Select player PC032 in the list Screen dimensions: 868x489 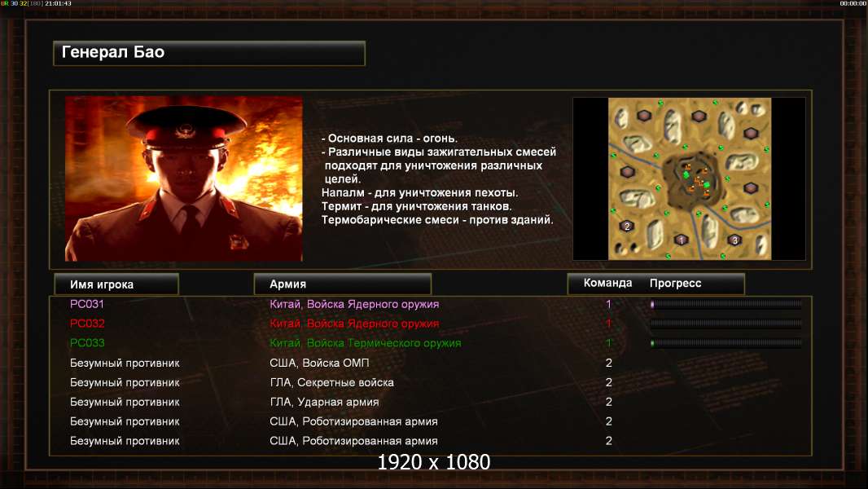coord(87,324)
